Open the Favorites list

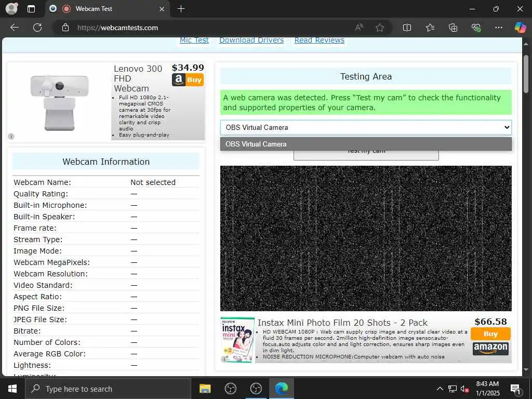430,28
